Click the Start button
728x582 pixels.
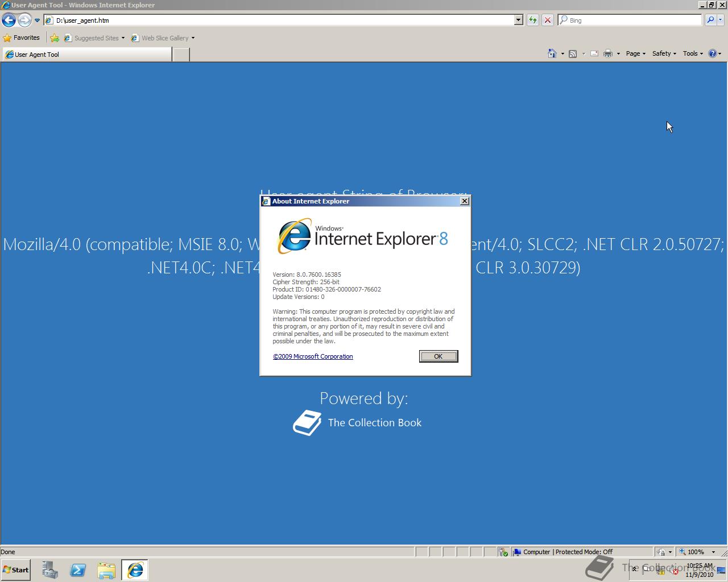click(16, 570)
